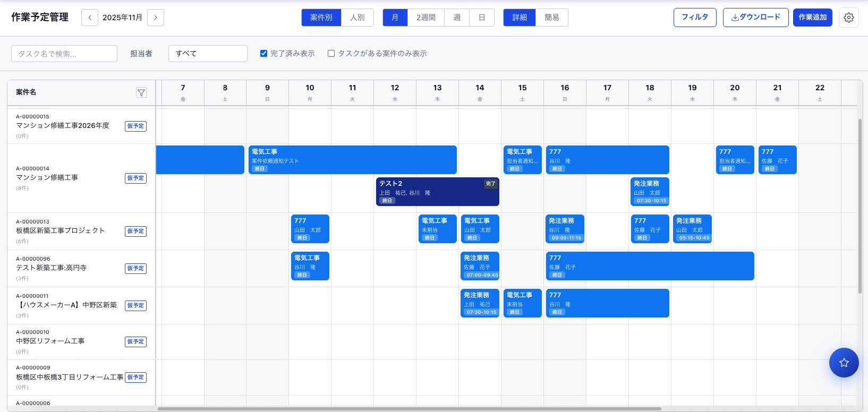Click the 完了 badge on テスト2 task
Image resolution: width=868 pixels, height=412 pixels.
pyautogui.click(x=490, y=184)
